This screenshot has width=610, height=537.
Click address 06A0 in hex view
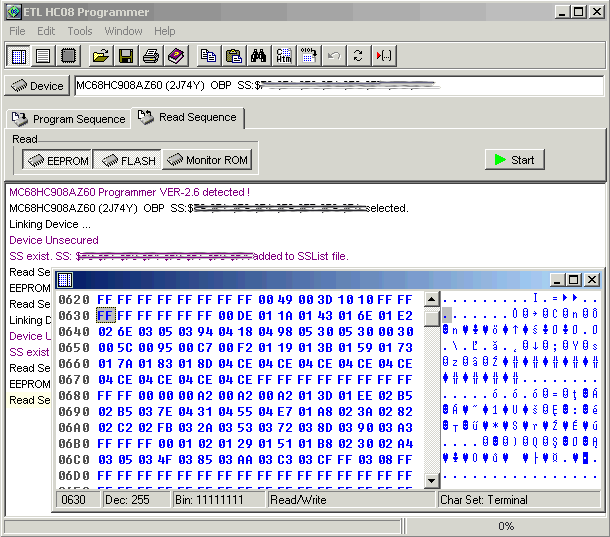pos(74,428)
